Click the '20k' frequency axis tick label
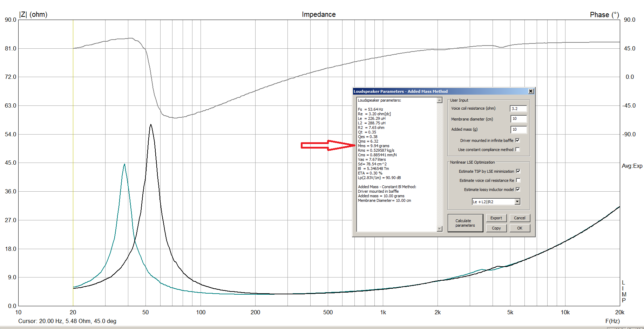 click(619, 312)
